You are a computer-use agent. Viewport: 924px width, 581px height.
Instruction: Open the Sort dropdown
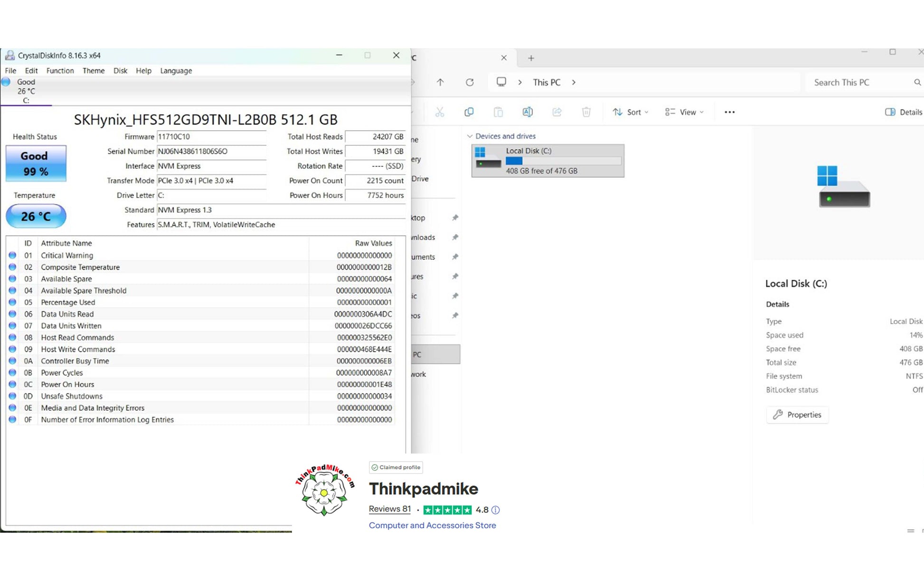point(630,112)
